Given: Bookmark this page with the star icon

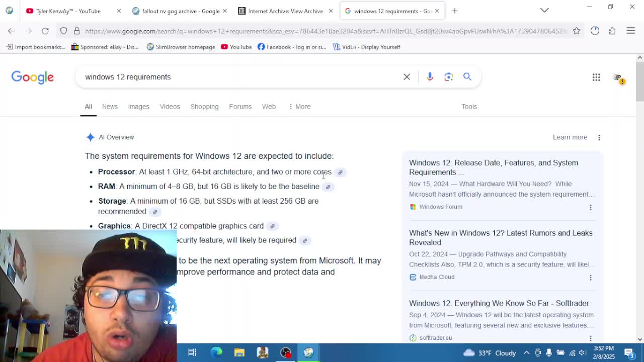Looking at the screenshot, I should pyautogui.click(x=577, y=31).
